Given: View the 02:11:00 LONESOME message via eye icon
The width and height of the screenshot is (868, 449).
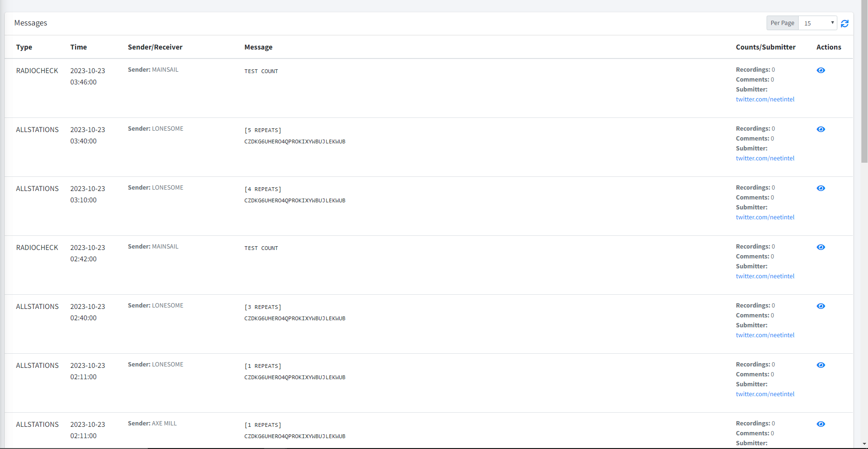Looking at the screenshot, I should (821, 365).
